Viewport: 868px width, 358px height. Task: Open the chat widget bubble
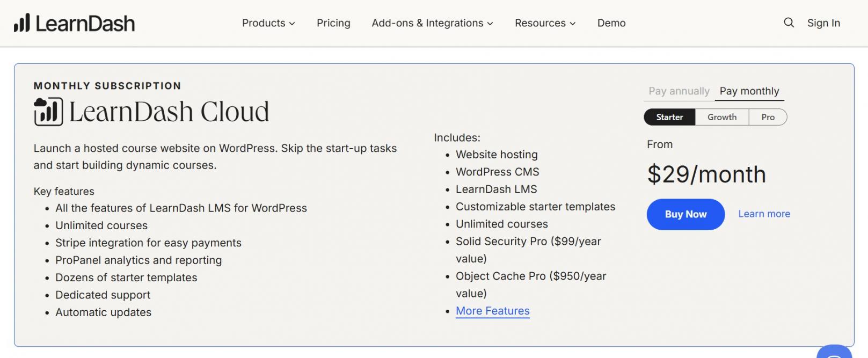[x=834, y=352]
